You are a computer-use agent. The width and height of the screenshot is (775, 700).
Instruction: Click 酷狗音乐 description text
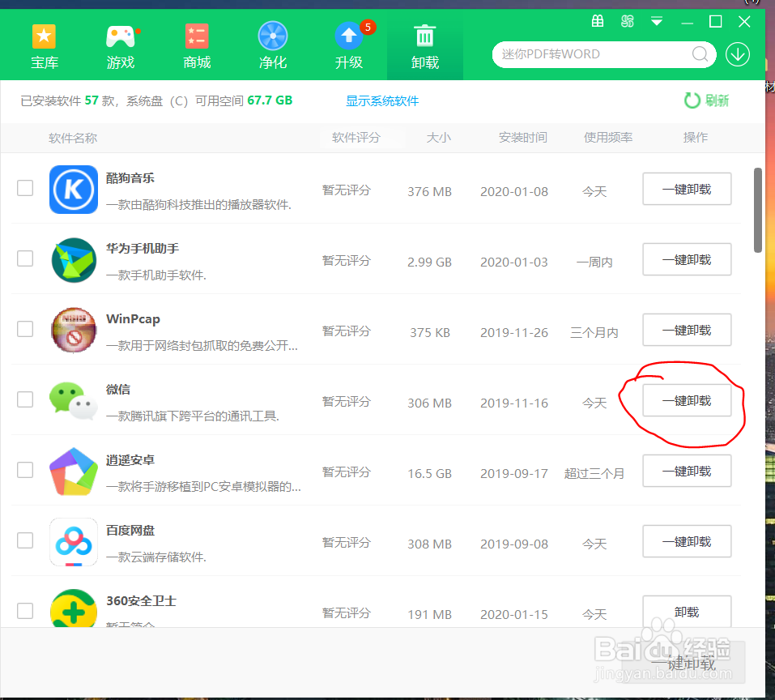(198, 205)
